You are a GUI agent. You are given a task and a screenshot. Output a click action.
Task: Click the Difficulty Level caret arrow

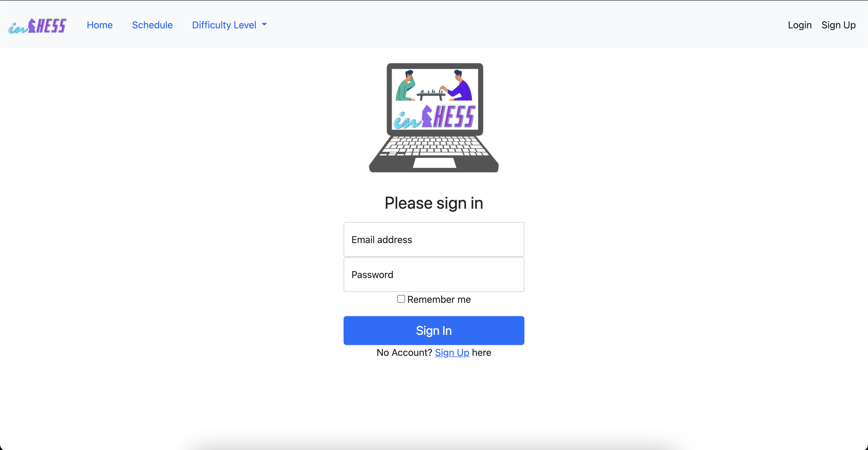click(x=264, y=24)
